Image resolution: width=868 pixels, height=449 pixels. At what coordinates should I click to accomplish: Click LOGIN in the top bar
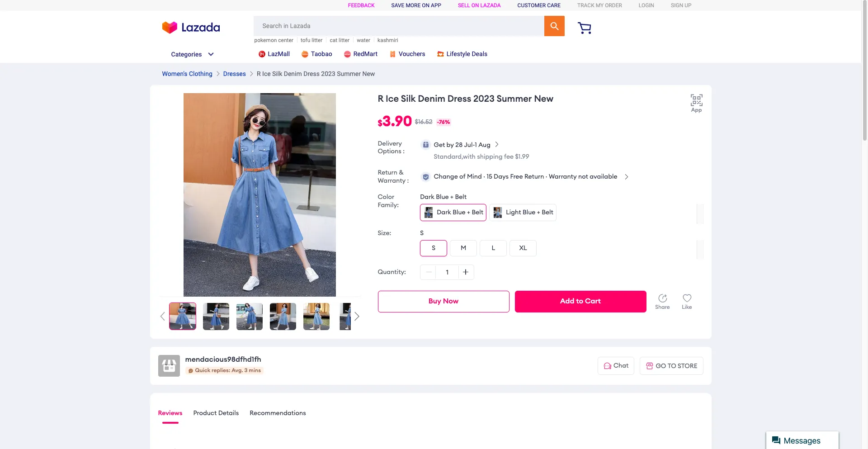click(x=646, y=5)
